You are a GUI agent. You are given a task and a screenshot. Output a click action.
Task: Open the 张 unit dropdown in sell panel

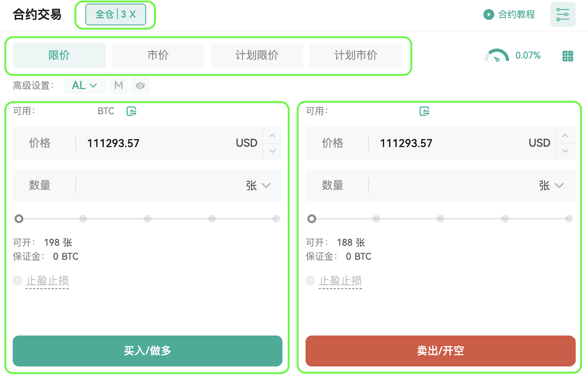coord(551,186)
